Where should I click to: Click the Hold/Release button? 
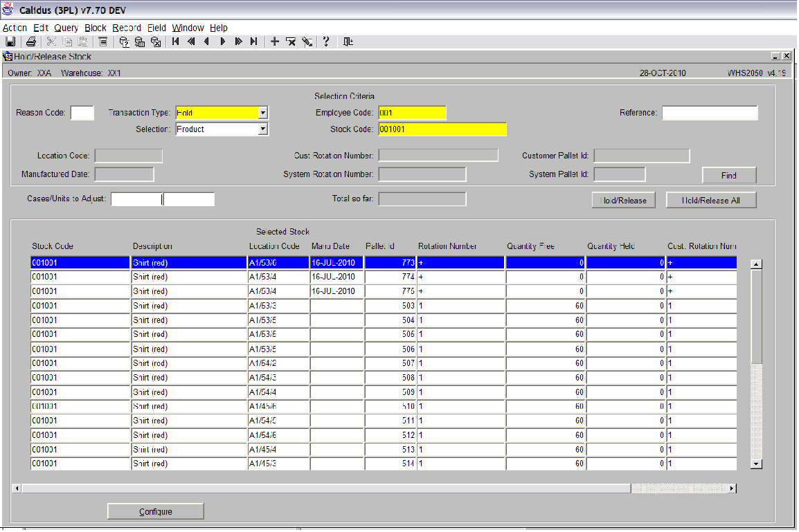click(x=624, y=200)
